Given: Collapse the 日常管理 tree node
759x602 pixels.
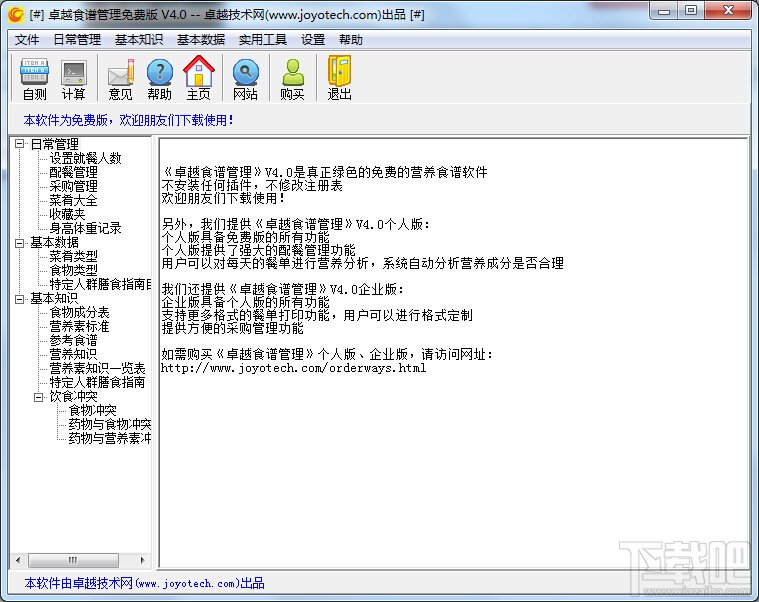Looking at the screenshot, I should pos(19,144).
